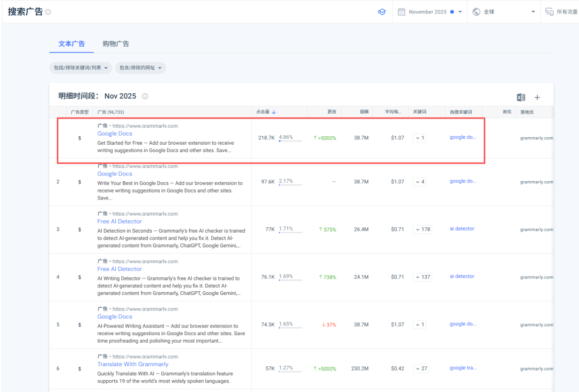Click the ↓ 37% change value
This screenshot has width=579, height=392.
coord(329,325)
